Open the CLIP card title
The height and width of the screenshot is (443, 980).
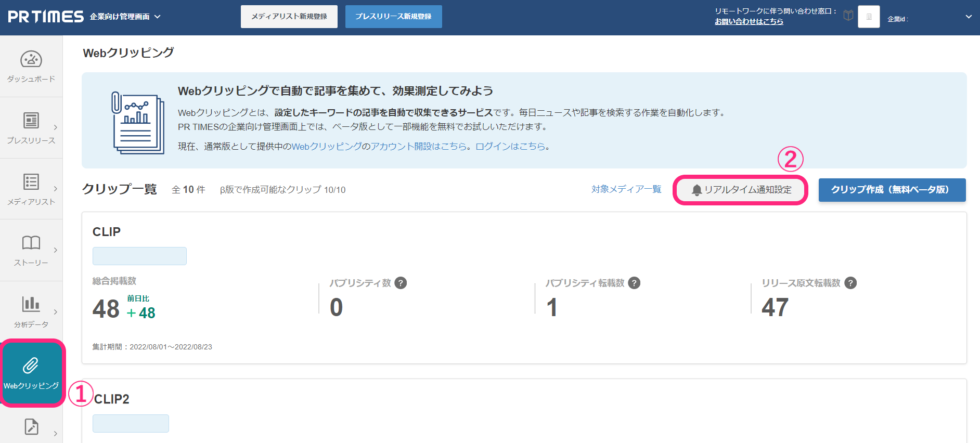(107, 232)
